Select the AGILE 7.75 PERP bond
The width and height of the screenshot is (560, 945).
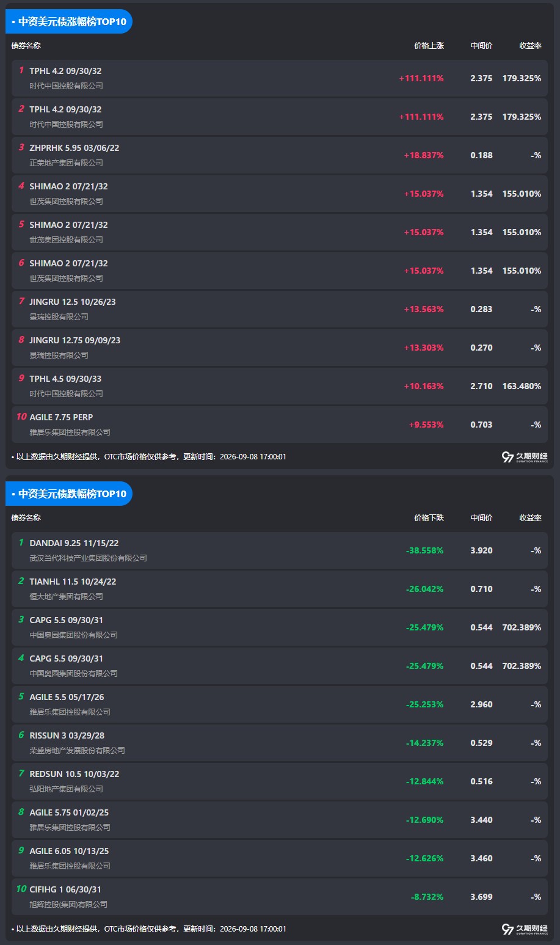[x=280, y=425]
